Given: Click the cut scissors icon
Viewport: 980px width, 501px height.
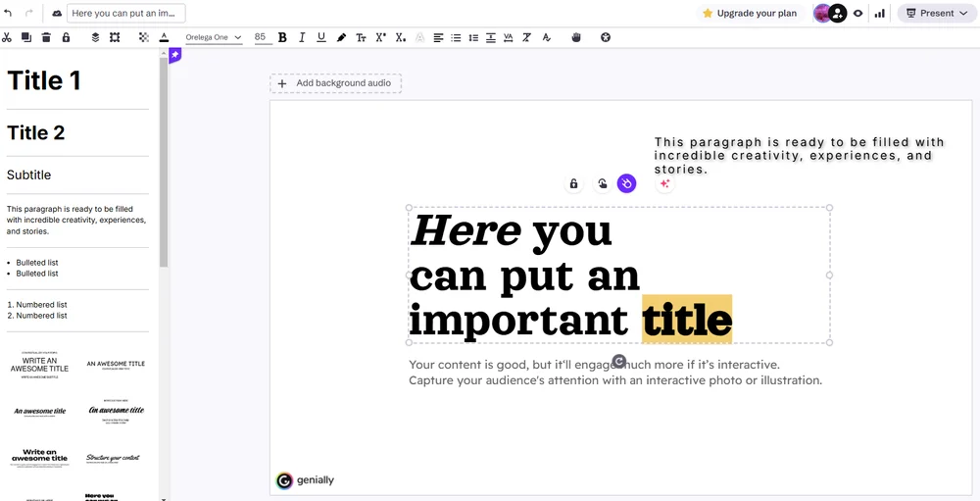Looking at the screenshot, I should [x=7, y=37].
